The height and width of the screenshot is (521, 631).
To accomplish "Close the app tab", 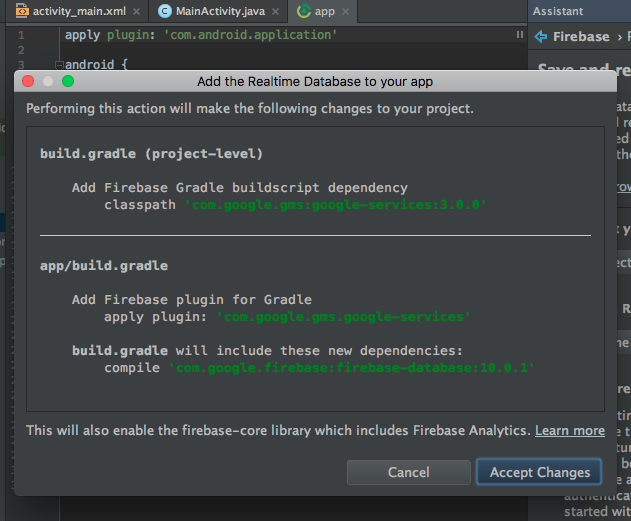I will tap(345, 12).
